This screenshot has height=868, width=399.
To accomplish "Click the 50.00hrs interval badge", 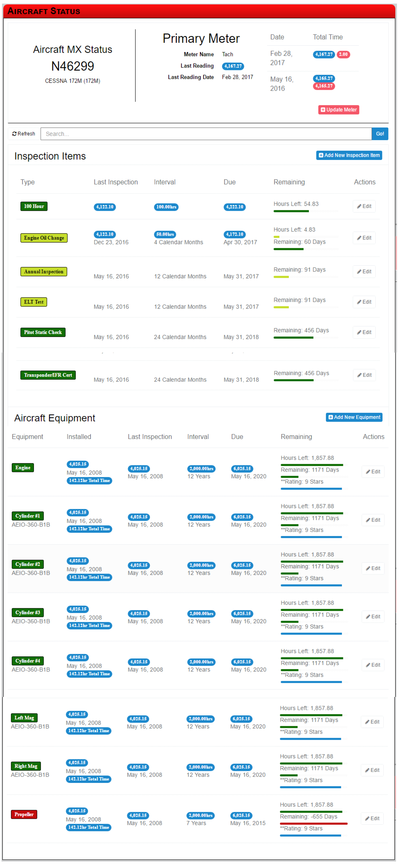I will point(165,234).
